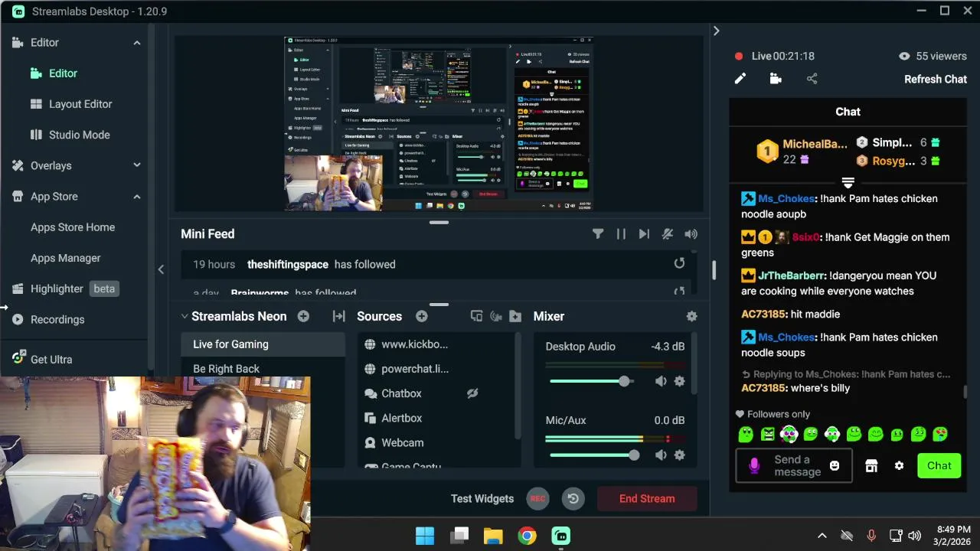Viewport: 980px width, 551px height.
Task: Mute Mic/Aux
Action: point(661,455)
